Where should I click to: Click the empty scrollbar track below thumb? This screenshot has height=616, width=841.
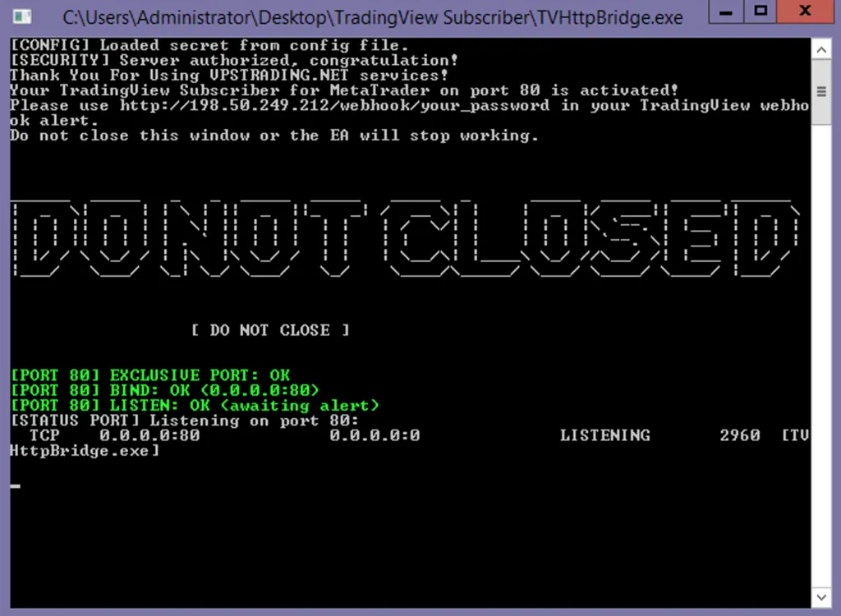(821, 354)
